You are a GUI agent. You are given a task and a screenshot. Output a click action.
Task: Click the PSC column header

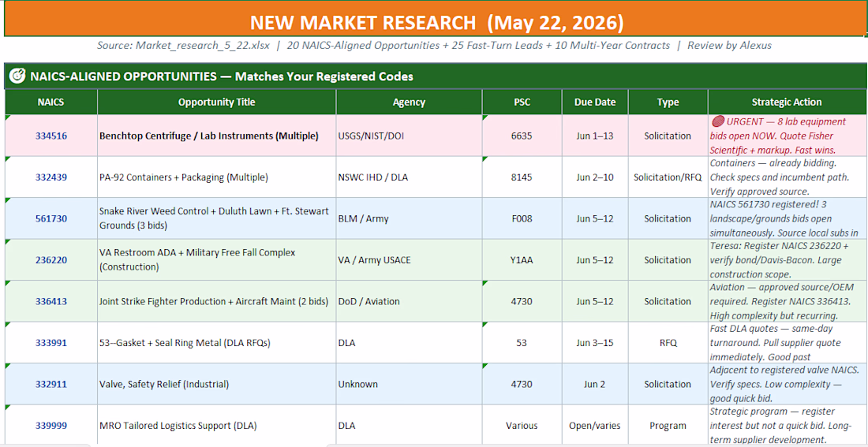coord(522,102)
